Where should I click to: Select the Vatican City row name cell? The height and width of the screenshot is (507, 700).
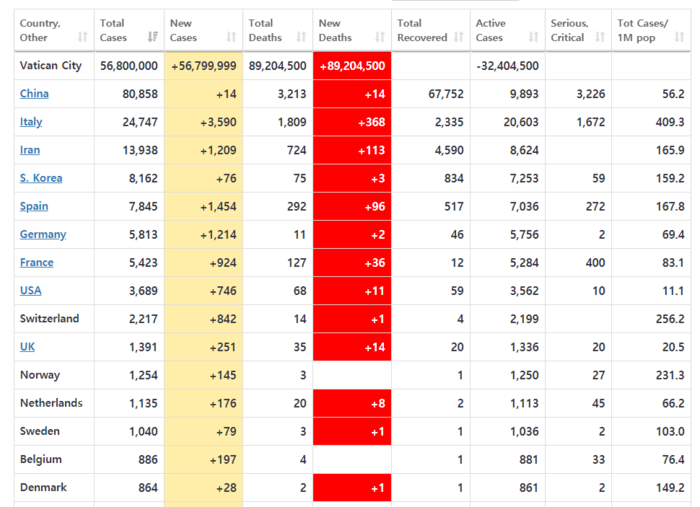(53, 66)
